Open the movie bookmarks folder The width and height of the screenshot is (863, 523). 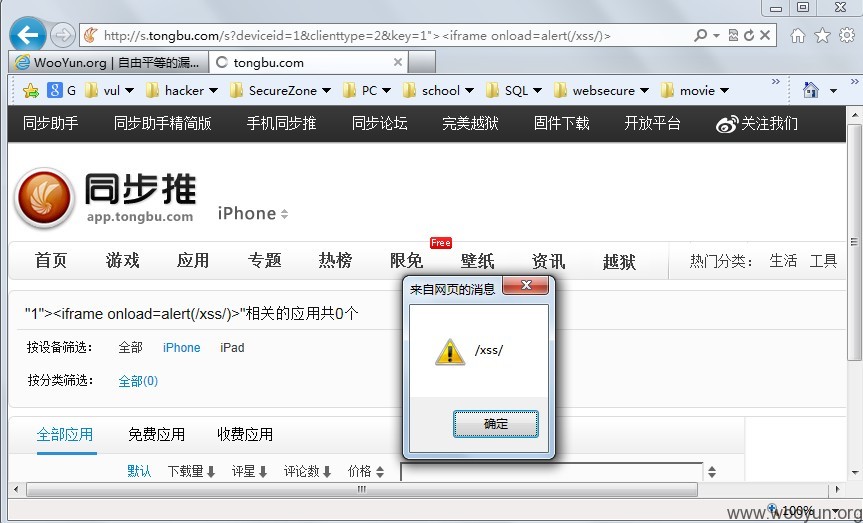click(695, 90)
